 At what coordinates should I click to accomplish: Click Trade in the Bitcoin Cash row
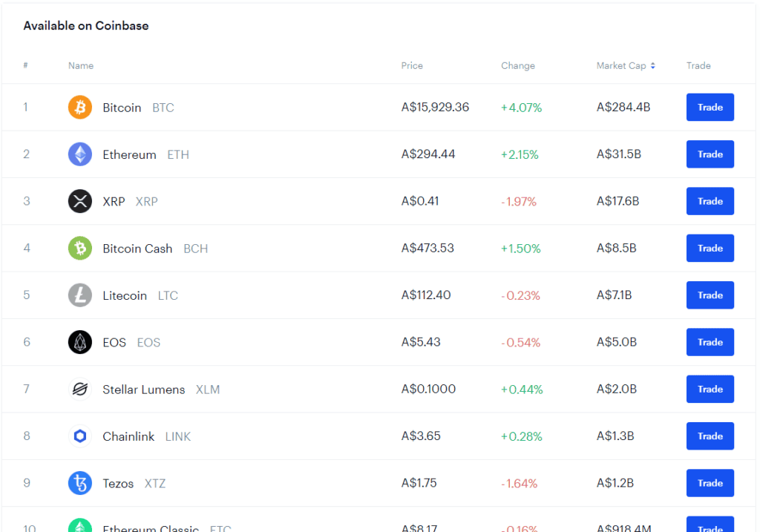point(710,248)
